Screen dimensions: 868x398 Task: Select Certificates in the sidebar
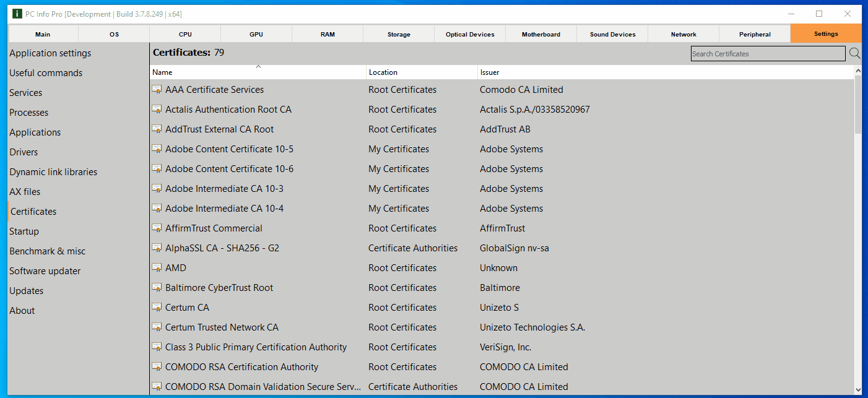click(33, 212)
